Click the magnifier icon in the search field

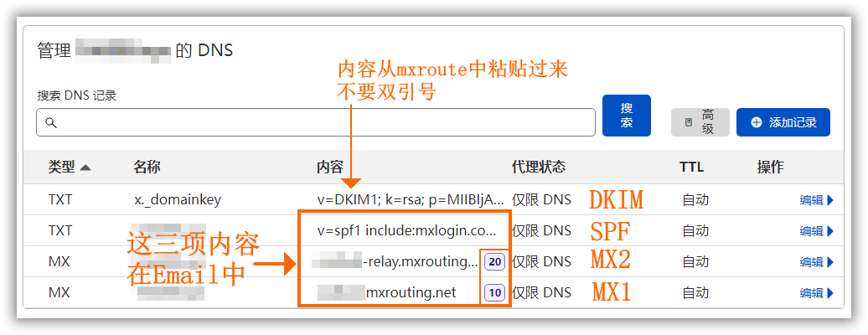(50, 123)
